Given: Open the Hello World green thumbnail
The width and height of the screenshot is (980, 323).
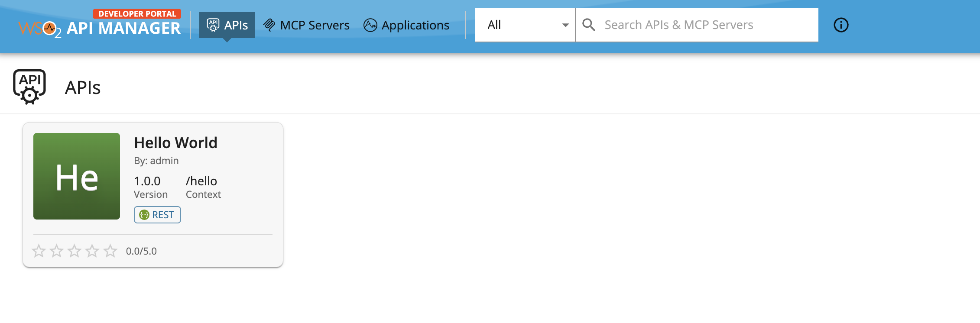Looking at the screenshot, I should (77, 176).
